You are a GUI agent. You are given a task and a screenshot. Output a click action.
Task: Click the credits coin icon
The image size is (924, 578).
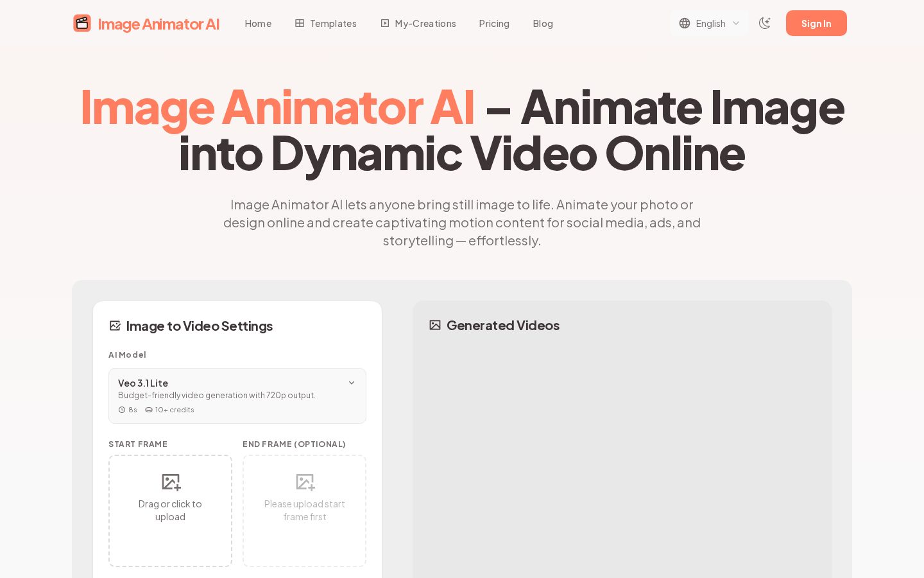149,410
